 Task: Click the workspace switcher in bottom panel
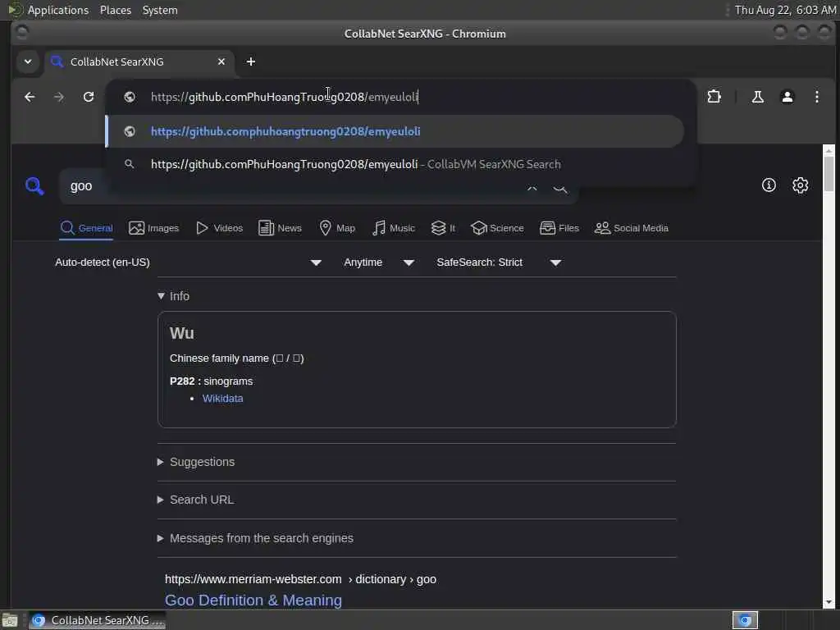pos(745,620)
